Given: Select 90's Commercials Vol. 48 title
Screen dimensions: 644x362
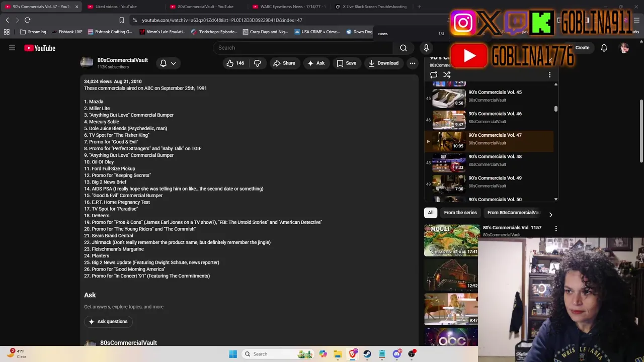Looking at the screenshot, I should [495, 156].
